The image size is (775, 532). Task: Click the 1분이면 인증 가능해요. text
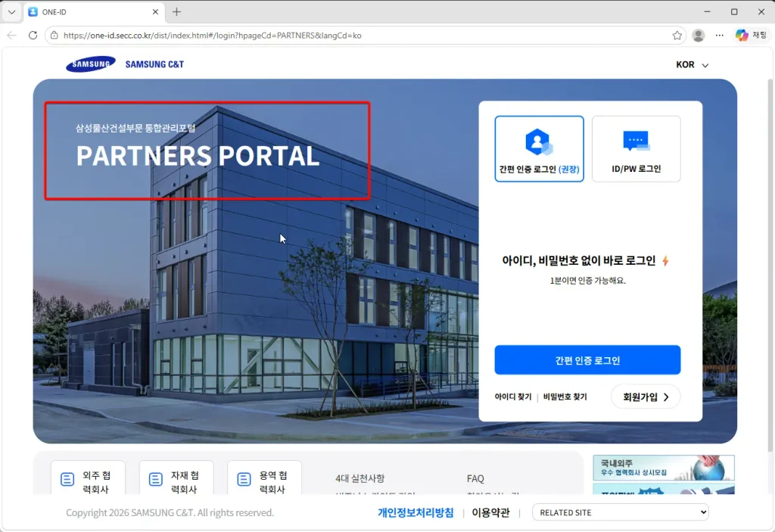click(587, 281)
